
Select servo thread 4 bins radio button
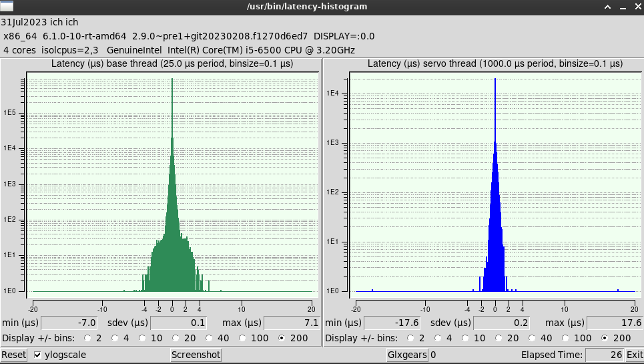(x=438, y=338)
